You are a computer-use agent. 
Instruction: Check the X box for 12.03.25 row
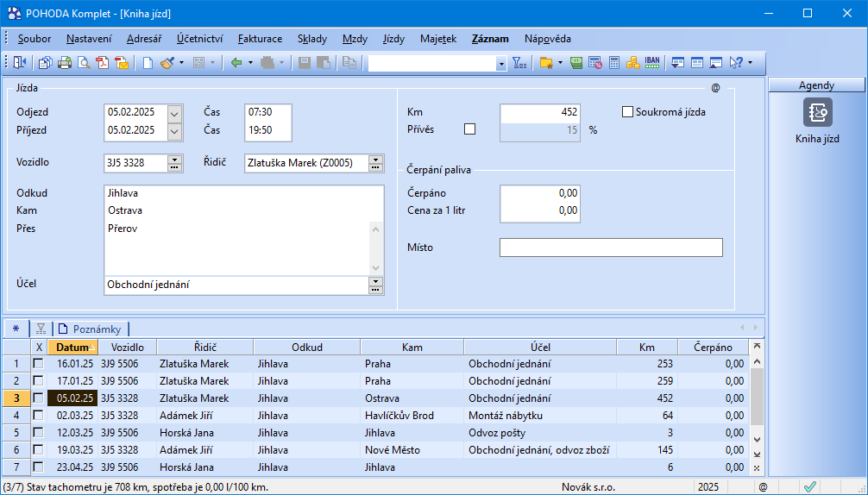tap(38, 432)
